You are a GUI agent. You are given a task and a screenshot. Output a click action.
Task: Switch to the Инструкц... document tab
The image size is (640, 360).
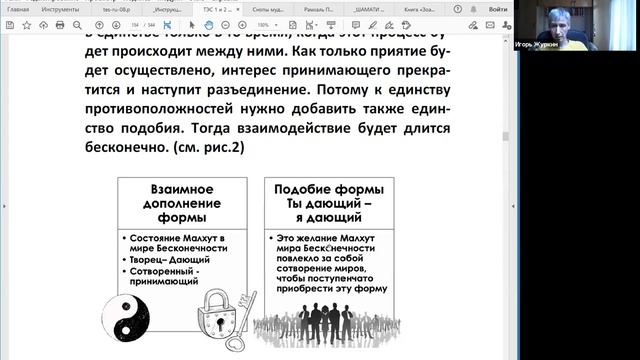click(x=167, y=9)
